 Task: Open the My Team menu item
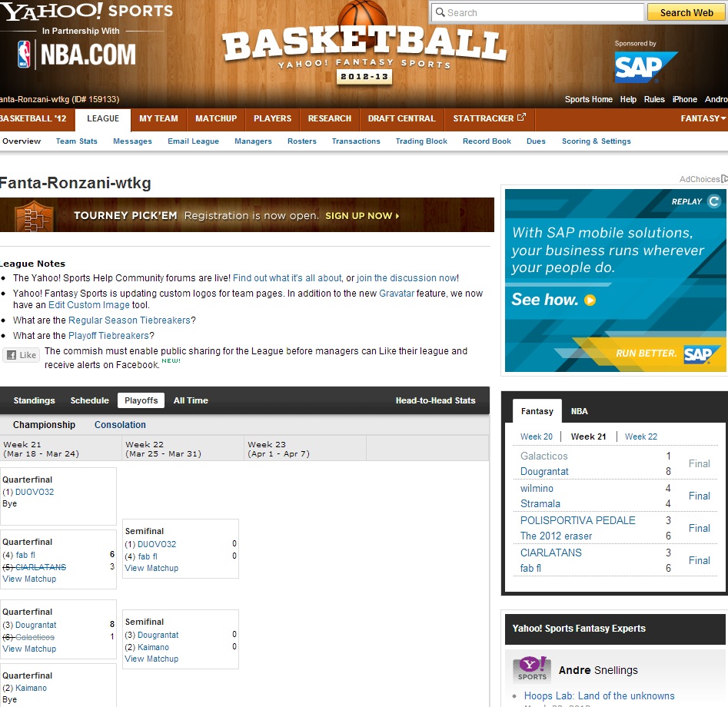158,118
